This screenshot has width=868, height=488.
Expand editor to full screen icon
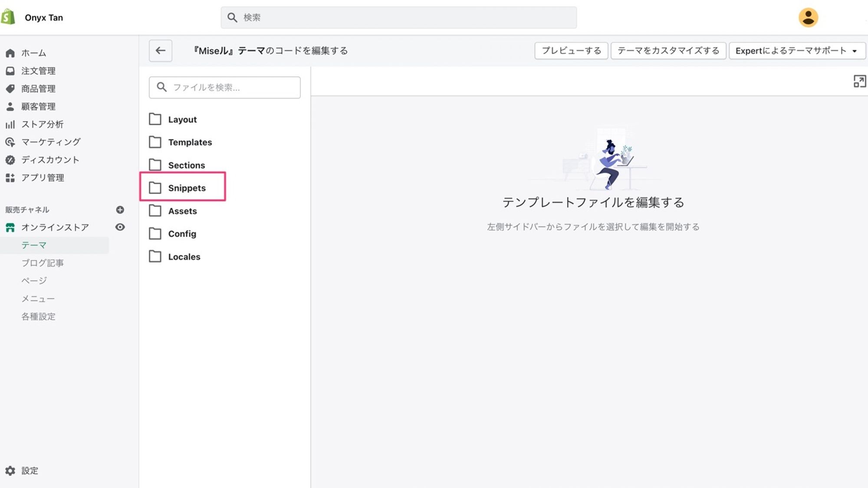coord(859,81)
